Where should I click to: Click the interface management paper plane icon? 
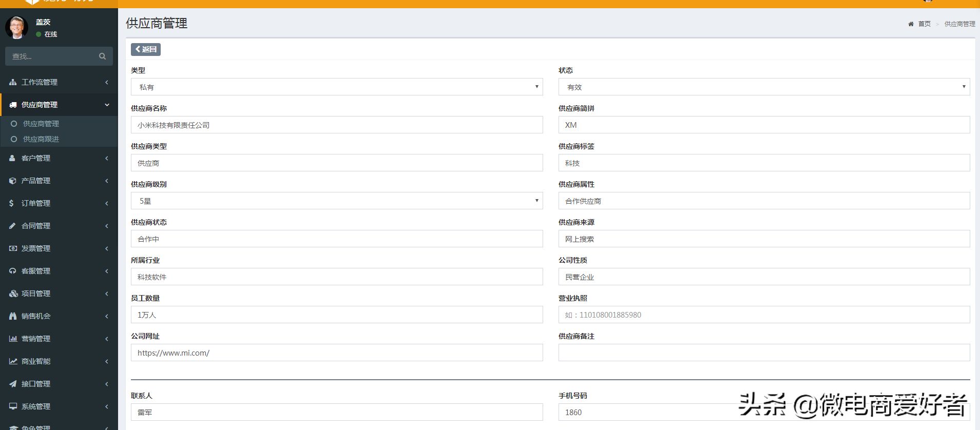pos(13,384)
